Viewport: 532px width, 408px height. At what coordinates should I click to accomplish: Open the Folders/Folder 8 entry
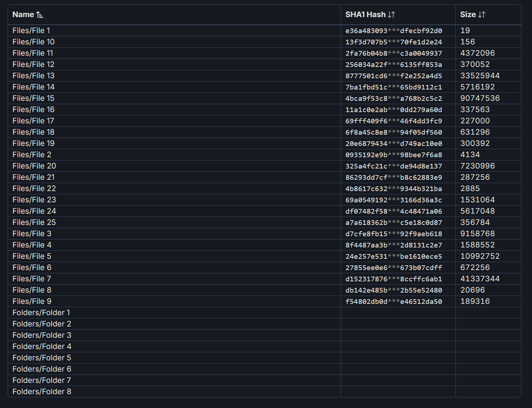[42, 392]
